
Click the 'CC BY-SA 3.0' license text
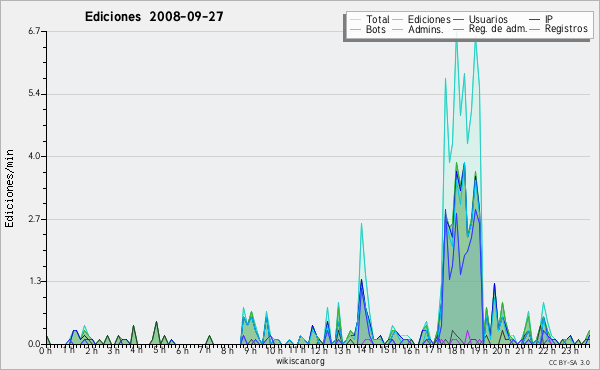click(569, 362)
